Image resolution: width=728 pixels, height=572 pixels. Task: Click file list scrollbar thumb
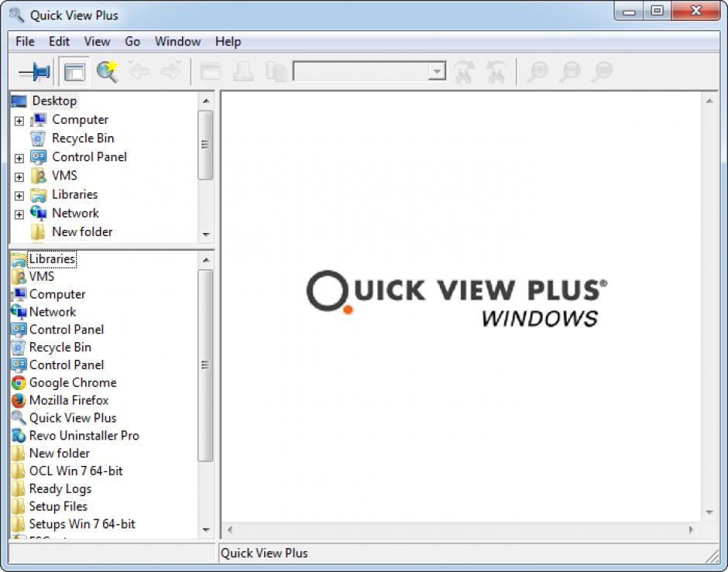coord(206,365)
